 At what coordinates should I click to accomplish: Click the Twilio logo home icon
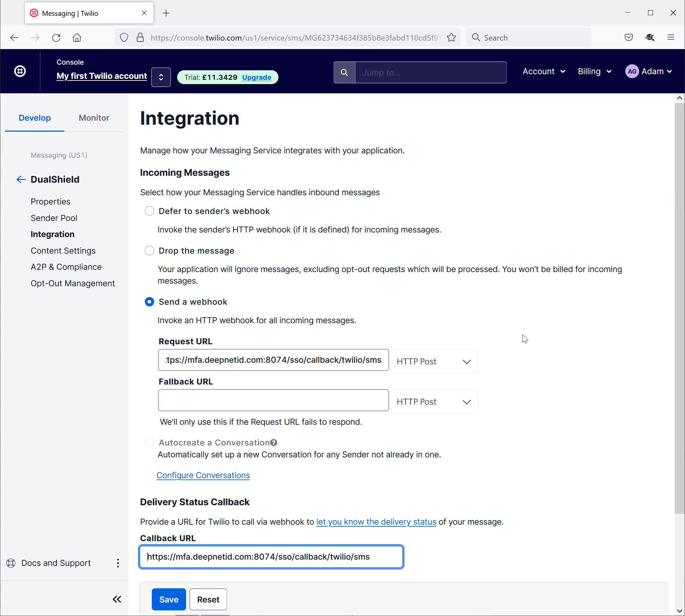(x=20, y=72)
